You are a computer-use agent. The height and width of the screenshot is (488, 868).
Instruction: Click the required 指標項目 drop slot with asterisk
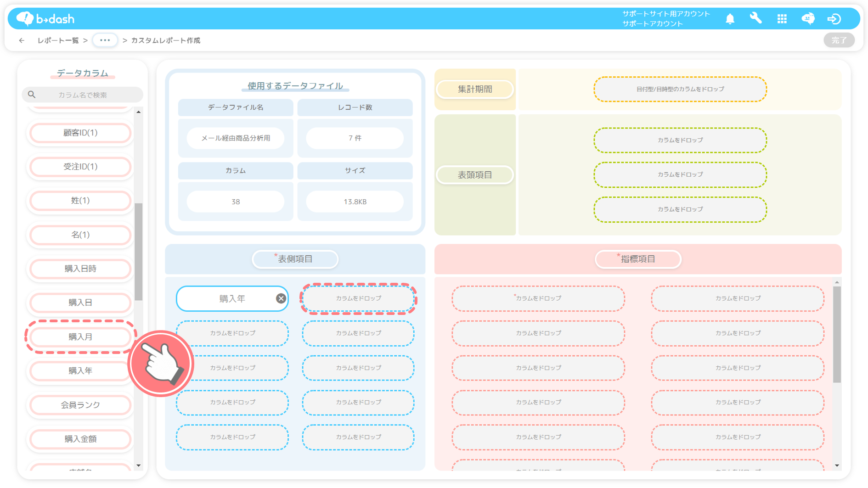[538, 298]
